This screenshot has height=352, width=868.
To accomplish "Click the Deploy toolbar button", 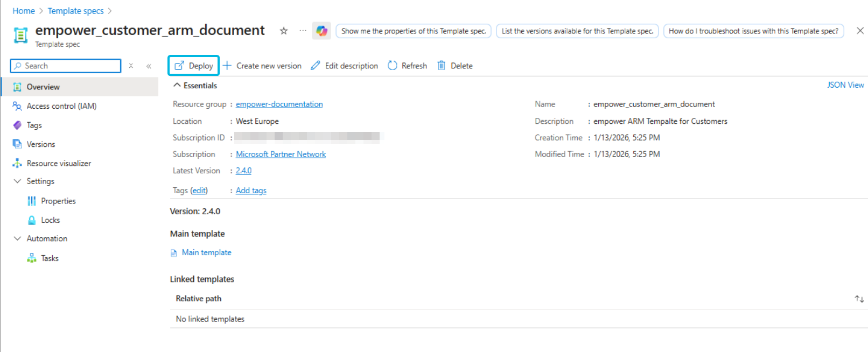I will tap(194, 66).
